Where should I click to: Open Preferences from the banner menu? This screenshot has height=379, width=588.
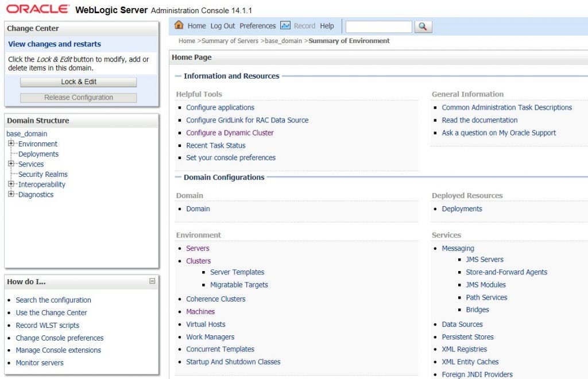tap(258, 25)
